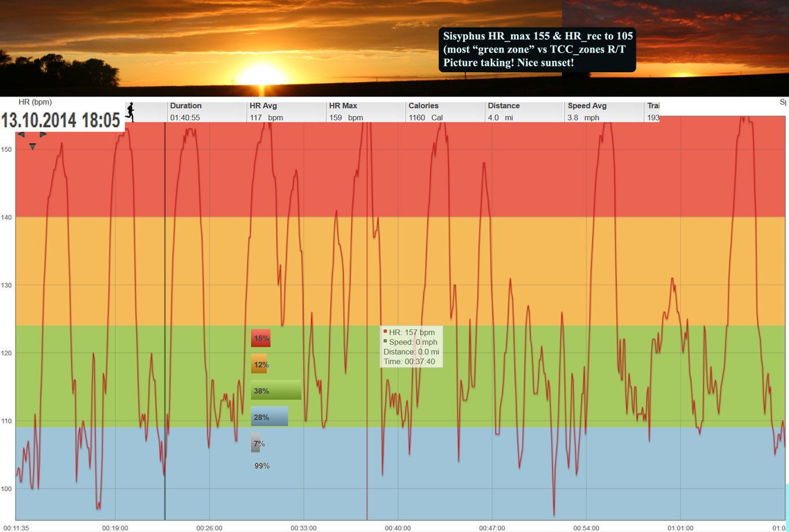Click the right-pointing arrow under the date
789x532 pixels.
coord(43,135)
